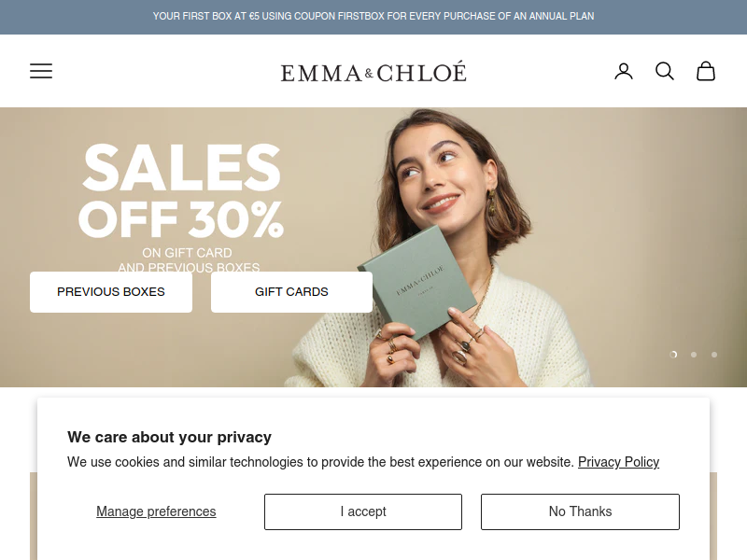Open the hamburger navigation menu

pos(41,71)
